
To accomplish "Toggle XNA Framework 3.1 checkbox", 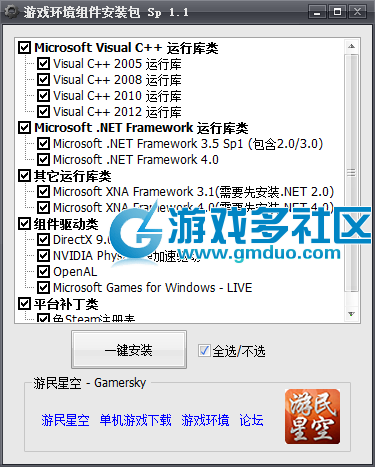I will [x=44, y=192].
